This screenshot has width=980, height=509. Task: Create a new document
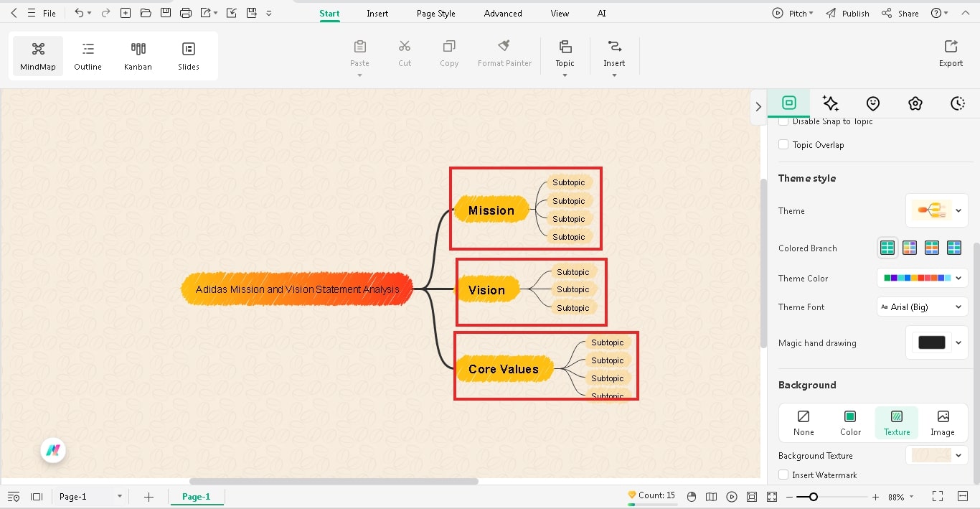[126, 13]
